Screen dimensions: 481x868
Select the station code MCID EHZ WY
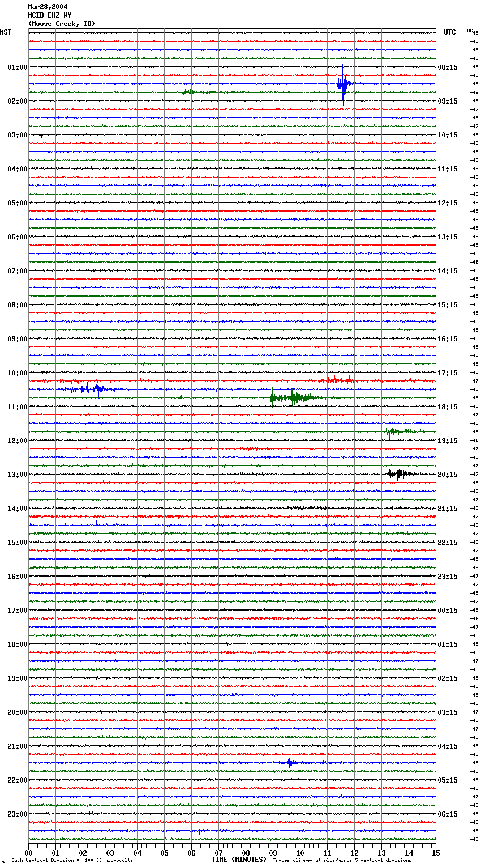pyautogui.click(x=50, y=15)
